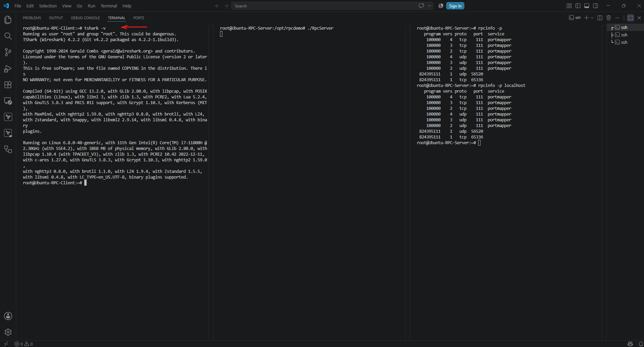Image resolution: width=644 pixels, height=347 pixels.
Task: Open the Remote Explorer view
Action: [x=8, y=101]
